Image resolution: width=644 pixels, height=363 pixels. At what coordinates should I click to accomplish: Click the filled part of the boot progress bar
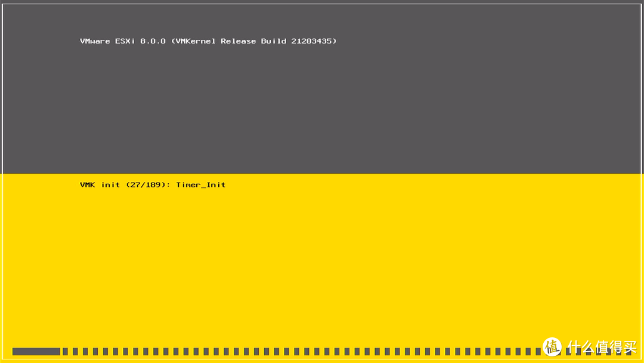tap(36, 352)
